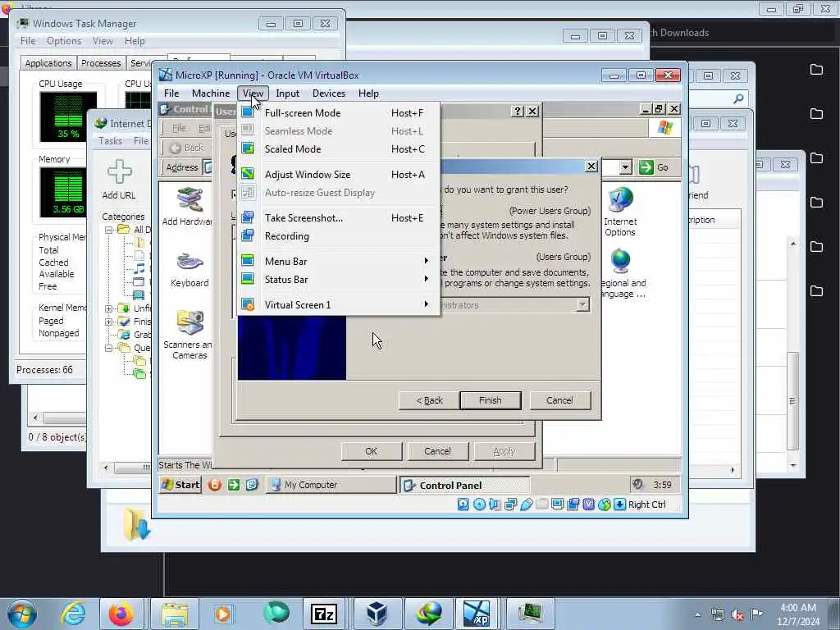Choose Scaled Mode from the View menu
This screenshot has width=840, height=630.
coord(339,149)
